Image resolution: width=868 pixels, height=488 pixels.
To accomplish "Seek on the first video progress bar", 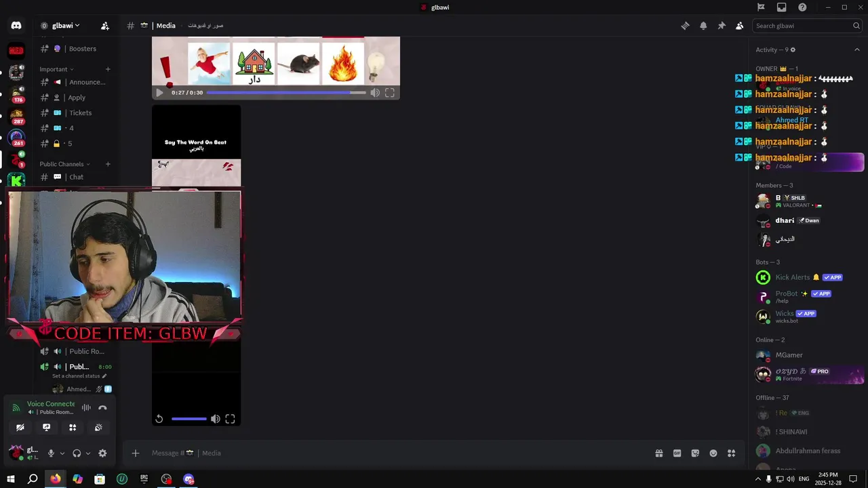I will pos(286,93).
